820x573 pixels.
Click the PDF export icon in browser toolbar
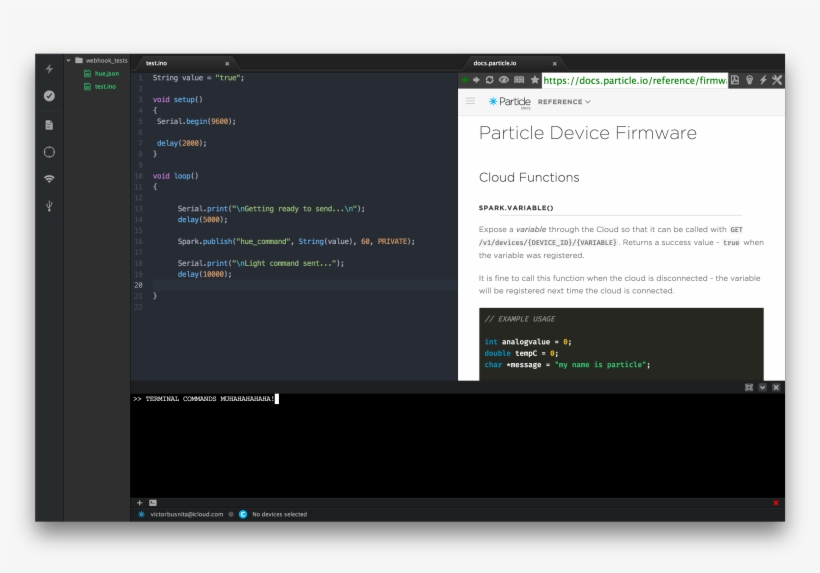[735, 80]
